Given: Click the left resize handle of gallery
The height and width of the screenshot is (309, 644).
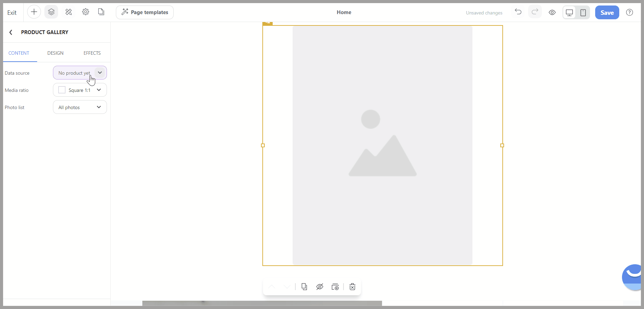Looking at the screenshot, I should pyautogui.click(x=263, y=146).
